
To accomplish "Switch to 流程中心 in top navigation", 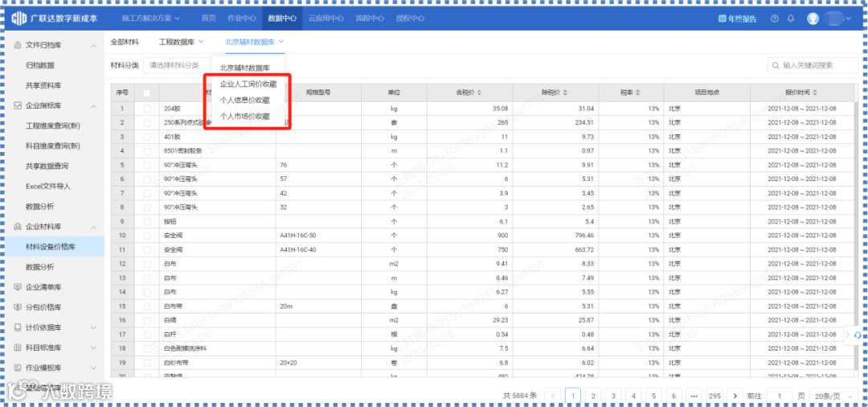I will coord(370,18).
